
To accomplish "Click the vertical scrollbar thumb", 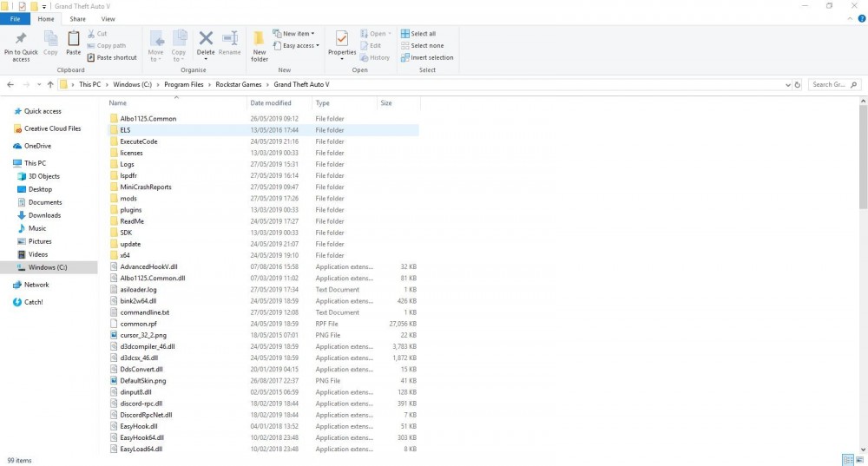I will coord(863,157).
